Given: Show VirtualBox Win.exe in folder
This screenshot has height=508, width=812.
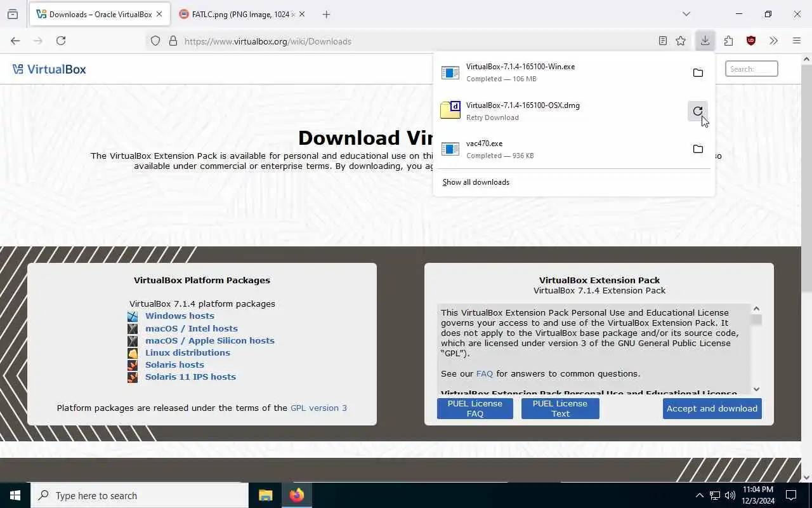Looking at the screenshot, I should 698,72.
